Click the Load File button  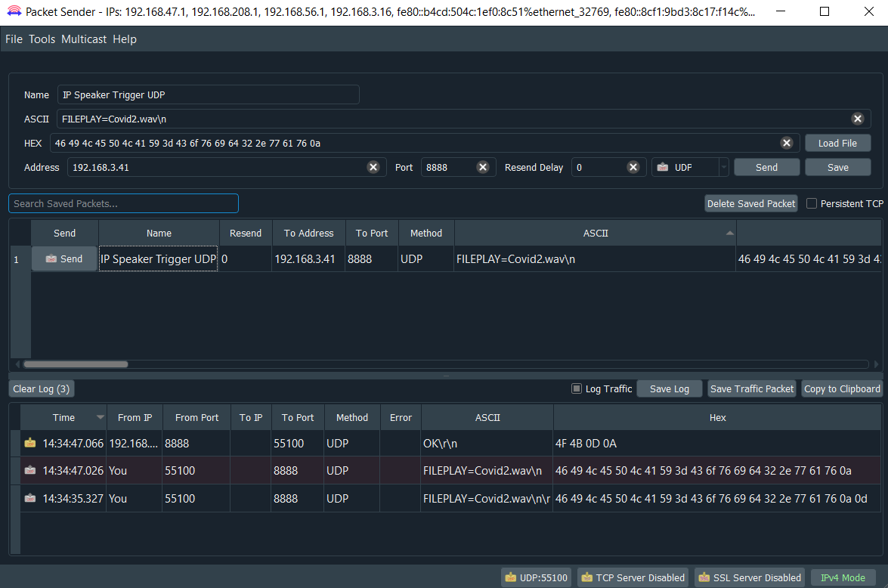(x=837, y=144)
